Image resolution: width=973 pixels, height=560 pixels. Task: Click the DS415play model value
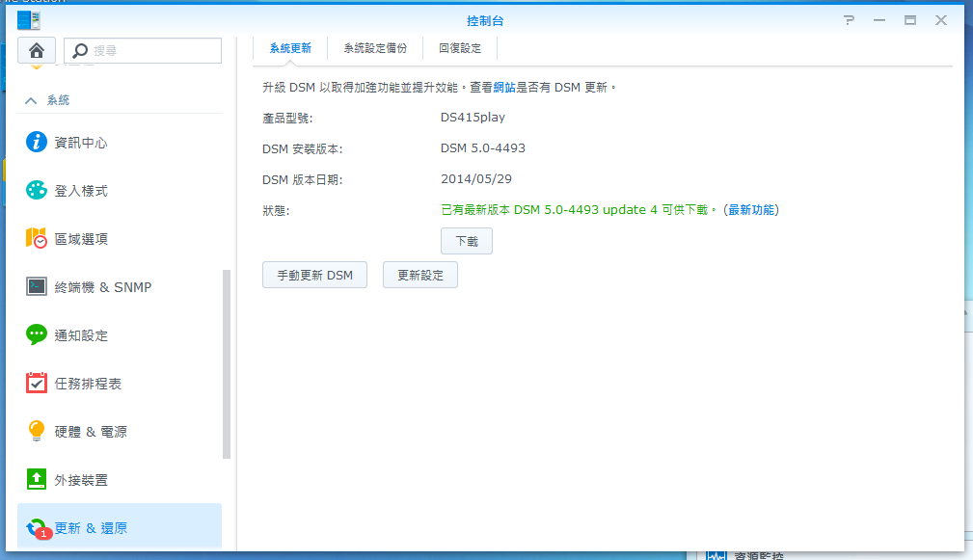[473, 118]
